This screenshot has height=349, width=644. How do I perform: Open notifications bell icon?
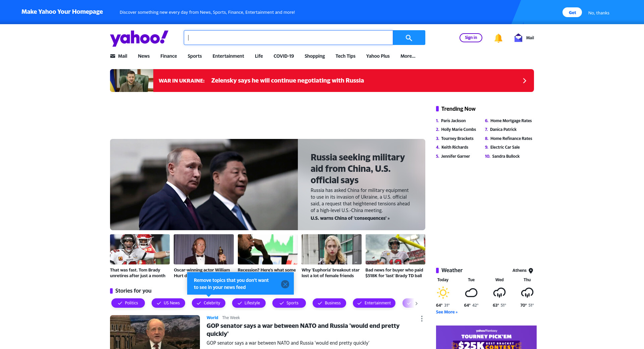[x=498, y=38]
